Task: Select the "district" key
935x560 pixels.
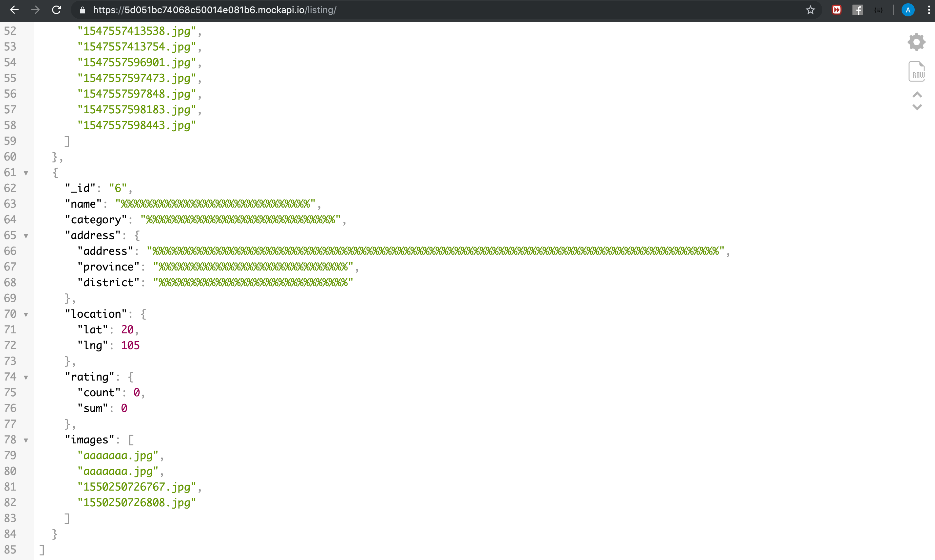Action: (x=108, y=282)
